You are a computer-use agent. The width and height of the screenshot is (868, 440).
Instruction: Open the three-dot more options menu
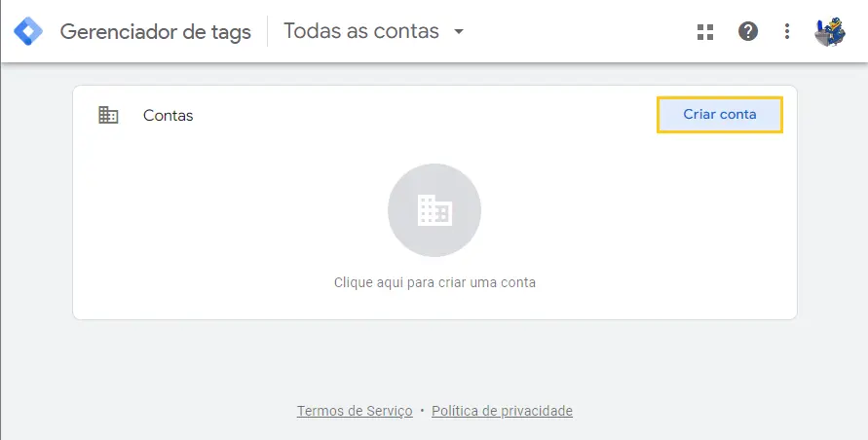[x=786, y=31]
